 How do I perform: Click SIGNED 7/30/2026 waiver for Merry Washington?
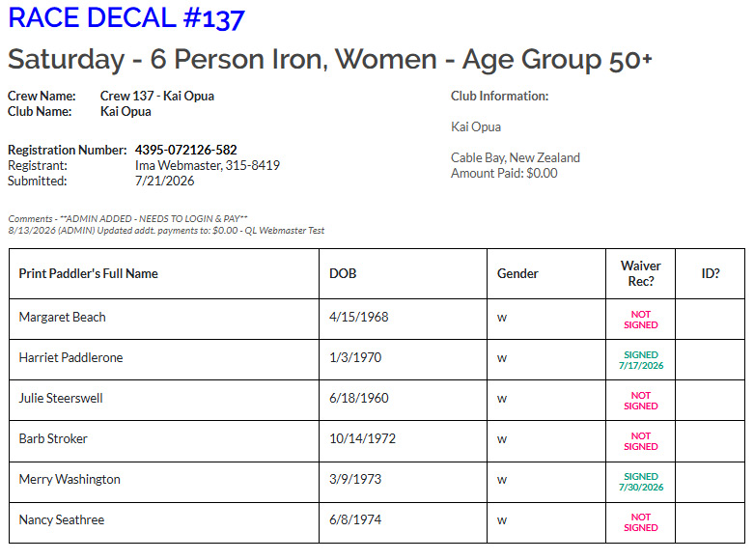click(640, 482)
